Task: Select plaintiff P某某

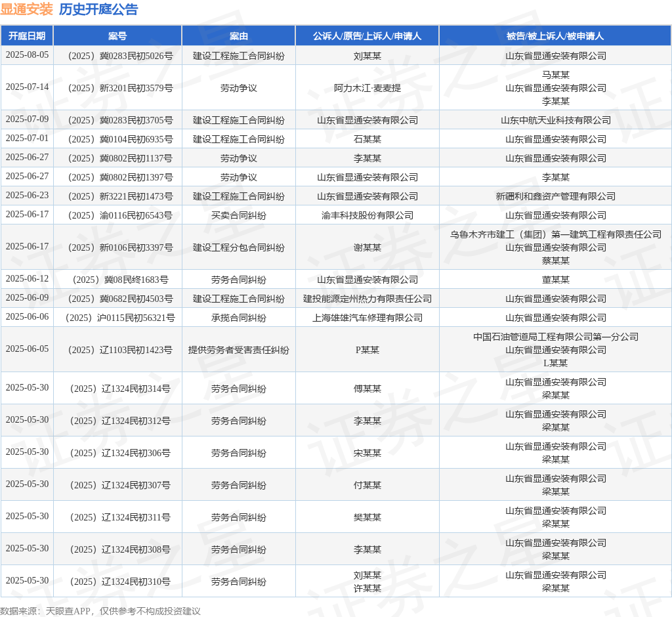Action: 367,350
